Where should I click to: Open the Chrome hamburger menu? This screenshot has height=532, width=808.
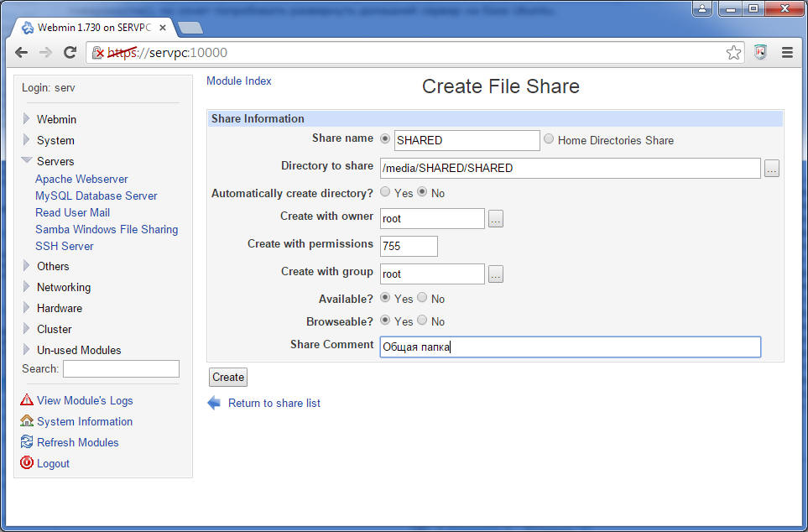click(787, 53)
